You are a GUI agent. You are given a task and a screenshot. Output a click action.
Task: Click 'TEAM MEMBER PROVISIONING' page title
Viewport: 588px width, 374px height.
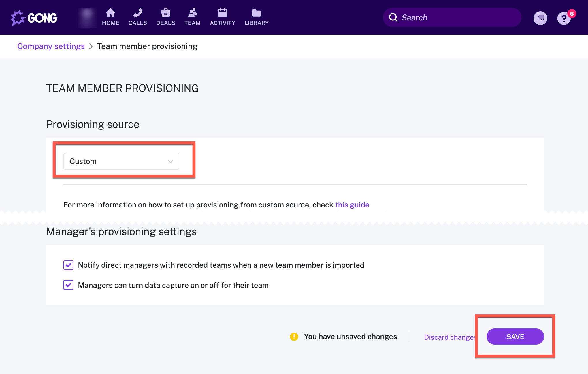[x=122, y=88]
